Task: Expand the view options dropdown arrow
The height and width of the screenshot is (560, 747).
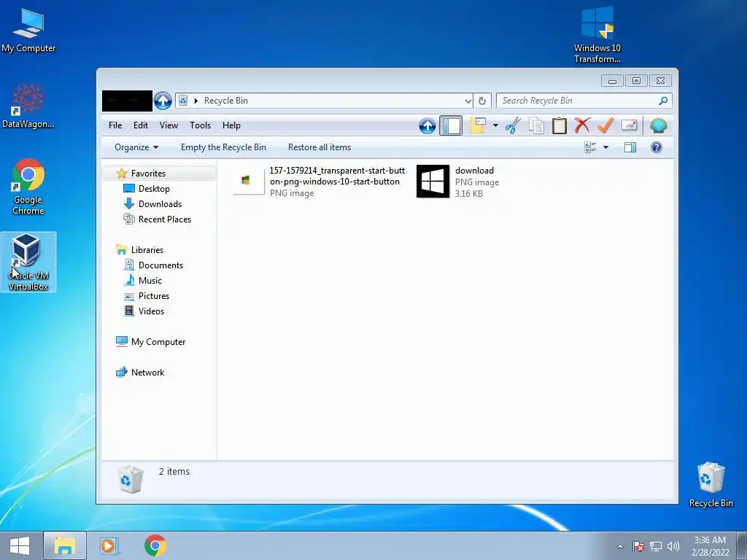Action: (x=606, y=147)
